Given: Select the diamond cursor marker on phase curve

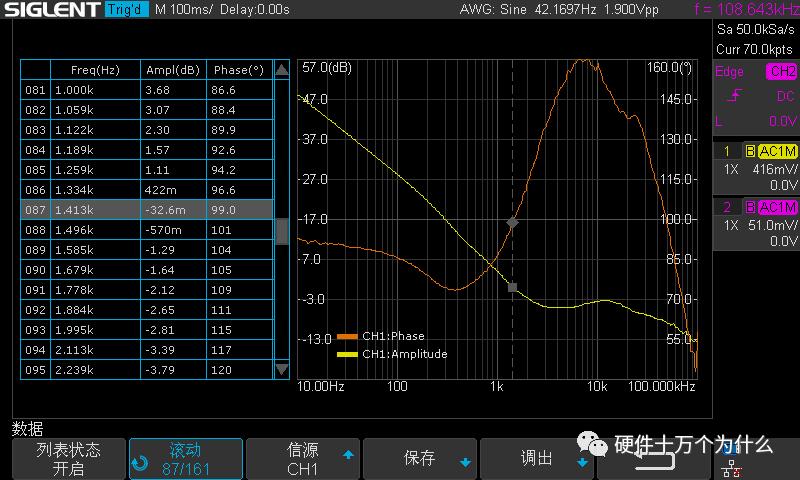Looking at the screenshot, I should coord(512,222).
